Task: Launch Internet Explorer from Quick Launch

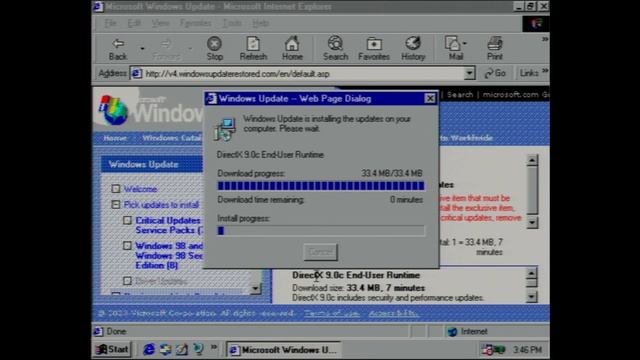Action: (x=149, y=349)
